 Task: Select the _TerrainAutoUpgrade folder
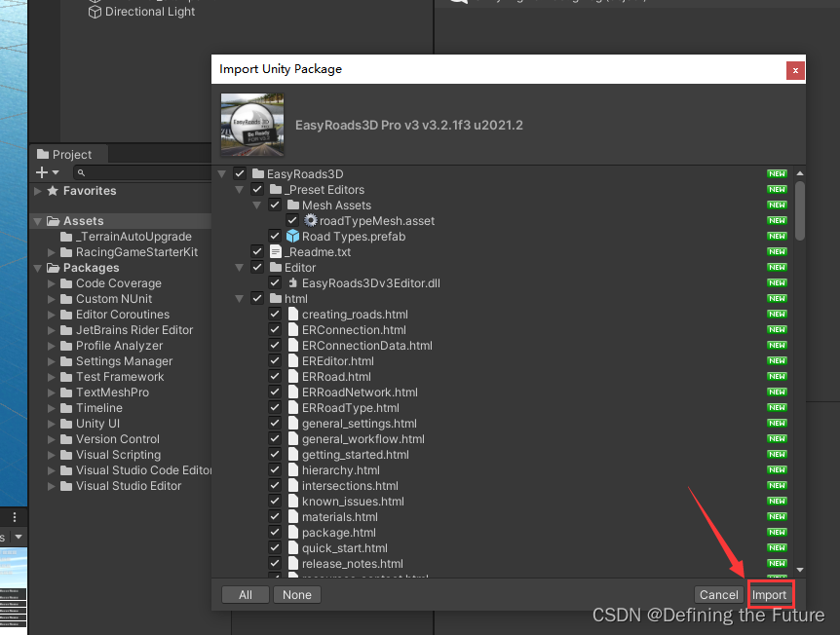126,236
